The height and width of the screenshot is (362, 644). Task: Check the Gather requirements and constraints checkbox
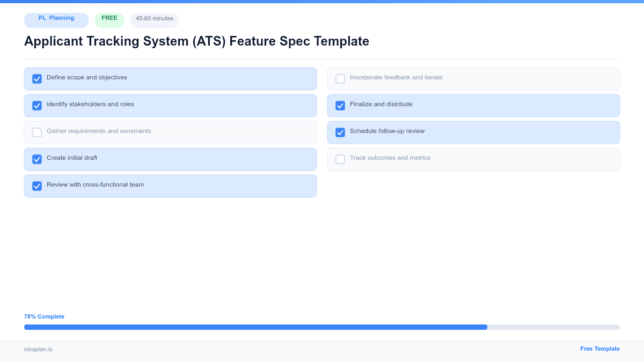pos(37,132)
